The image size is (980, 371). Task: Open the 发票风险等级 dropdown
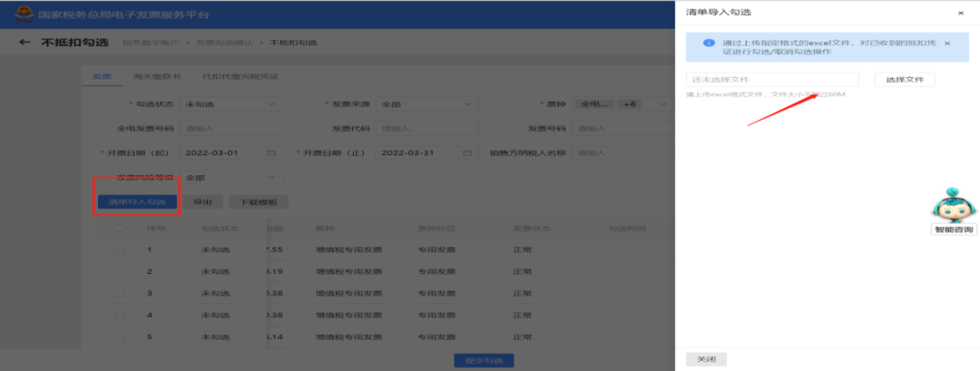(231, 178)
